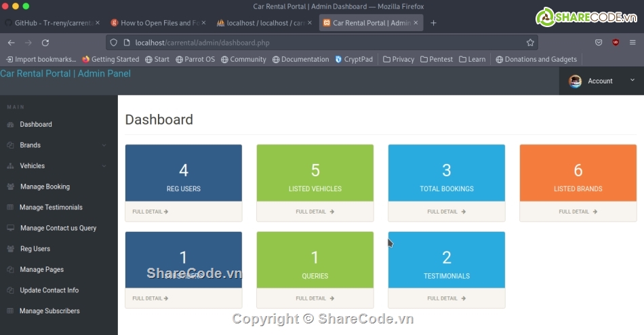Viewport: 644px width, 335px height.
Task: Switch to the localhost phpMyAdmin tab
Action: point(260,23)
